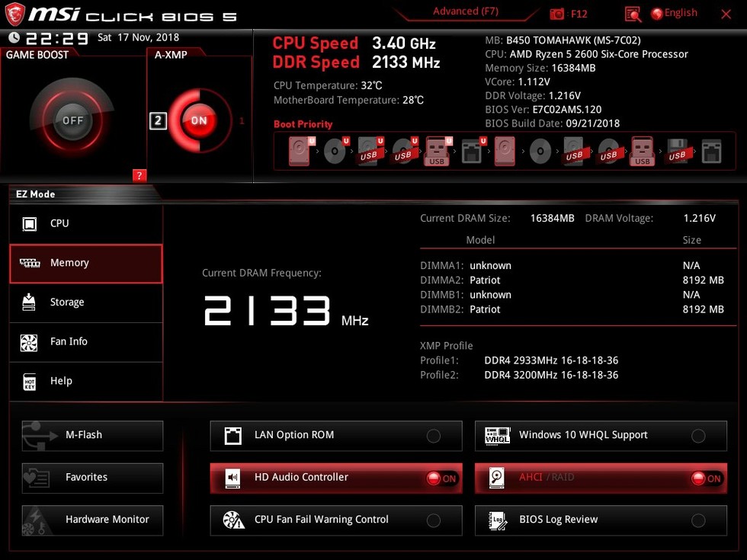Click the BIOS Build Date 09/21/2018 line
Screen dimensions: 747x560
pyautogui.click(x=552, y=123)
